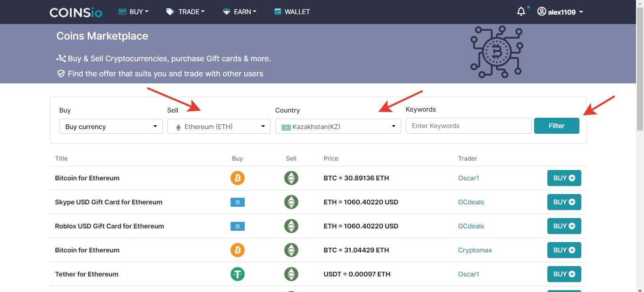Click the Trader column header
The image size is (644, 292).
(468, 158)
